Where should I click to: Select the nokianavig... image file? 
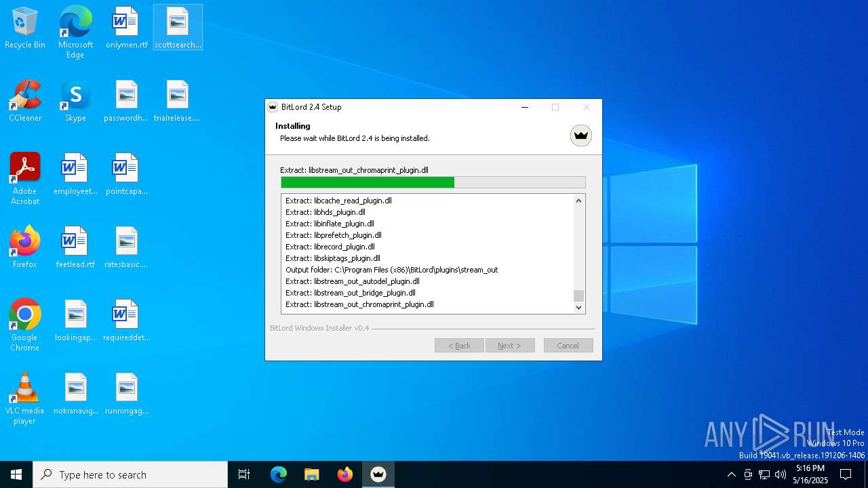pos(76,394)
